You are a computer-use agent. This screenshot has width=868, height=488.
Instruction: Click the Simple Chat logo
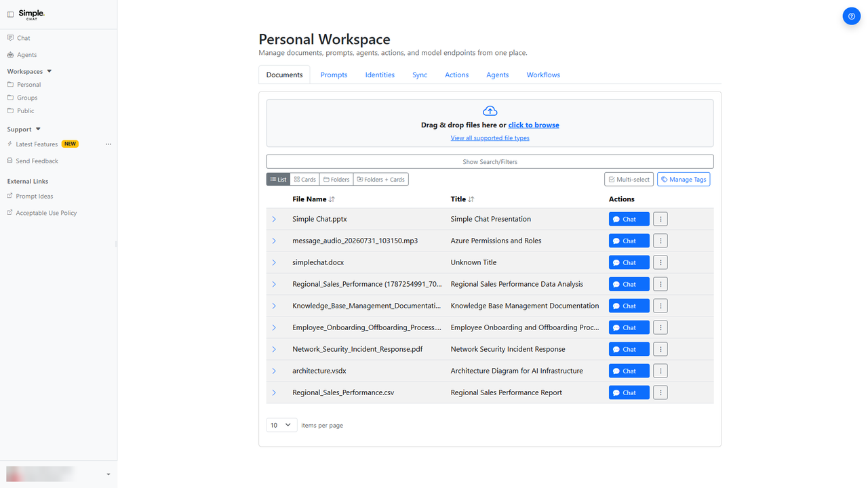[x=31, y=14]
